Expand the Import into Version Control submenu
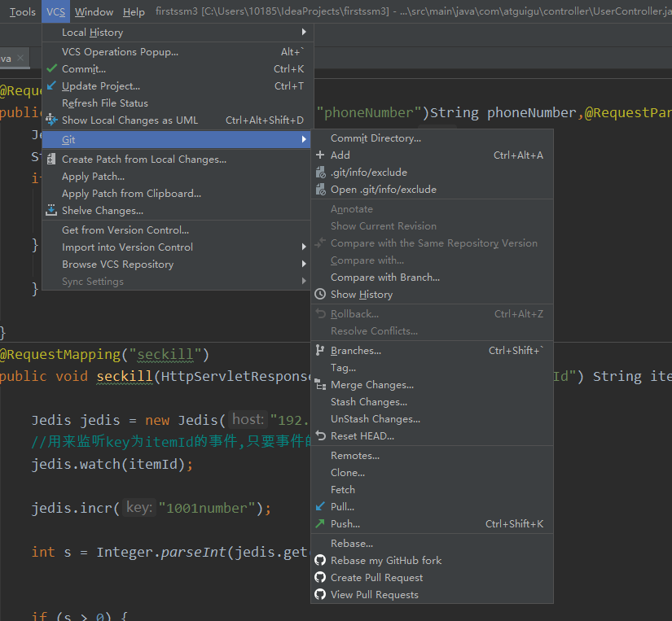The width and height of the screenshot is (672, 621). (x=304, y=247)
